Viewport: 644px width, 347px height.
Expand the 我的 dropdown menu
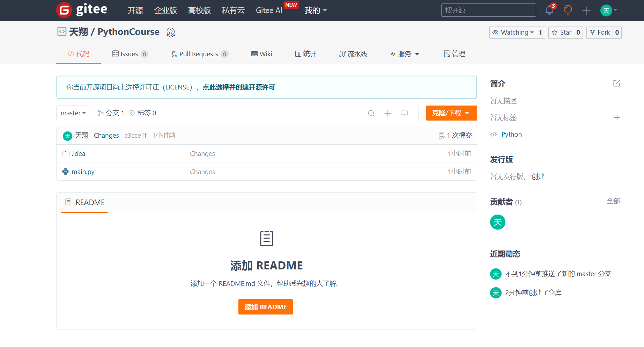coord(315,10)
